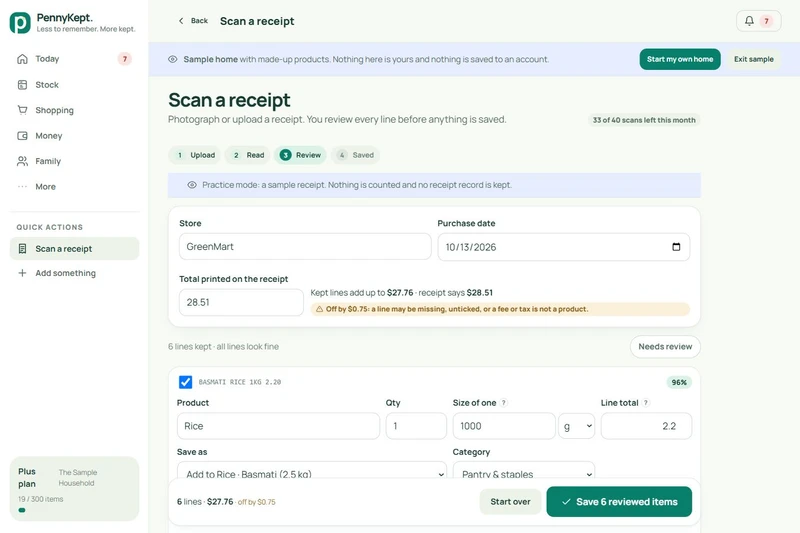Click the help icon next to Size of one
The image size is (800, 533).
504,402
